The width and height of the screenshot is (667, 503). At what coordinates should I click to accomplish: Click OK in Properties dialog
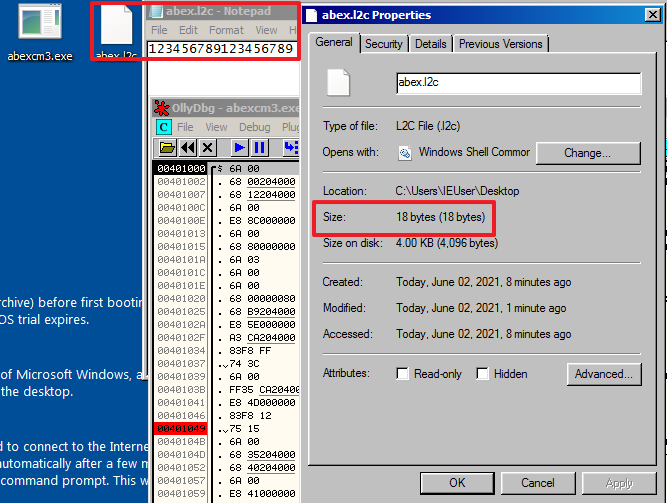(x=457, y=483)
